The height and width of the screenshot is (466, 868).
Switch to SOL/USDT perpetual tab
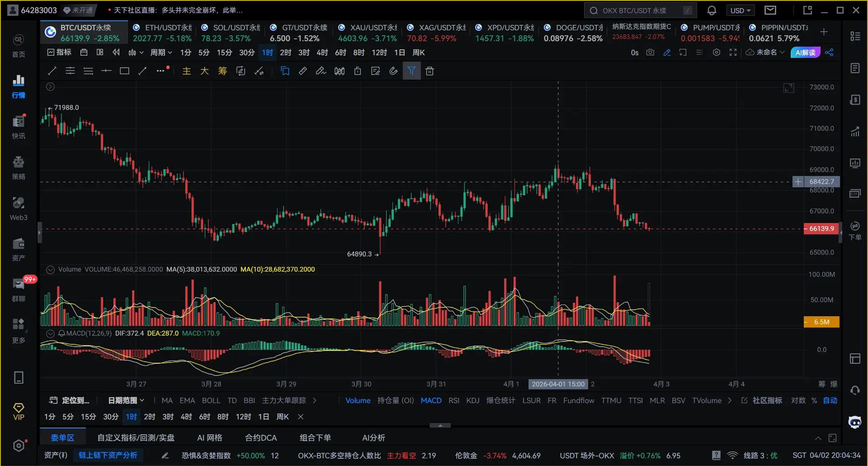coord(231,33)
